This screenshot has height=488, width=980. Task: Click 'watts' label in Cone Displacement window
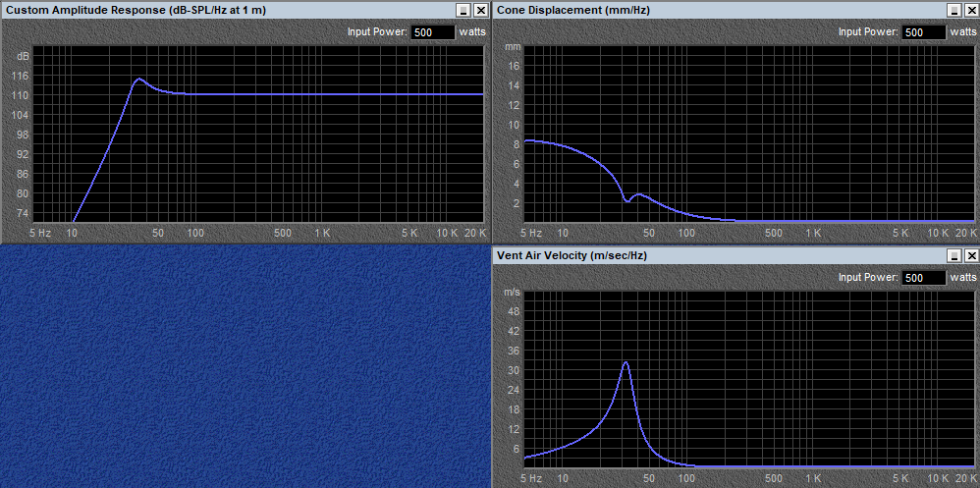963,31
